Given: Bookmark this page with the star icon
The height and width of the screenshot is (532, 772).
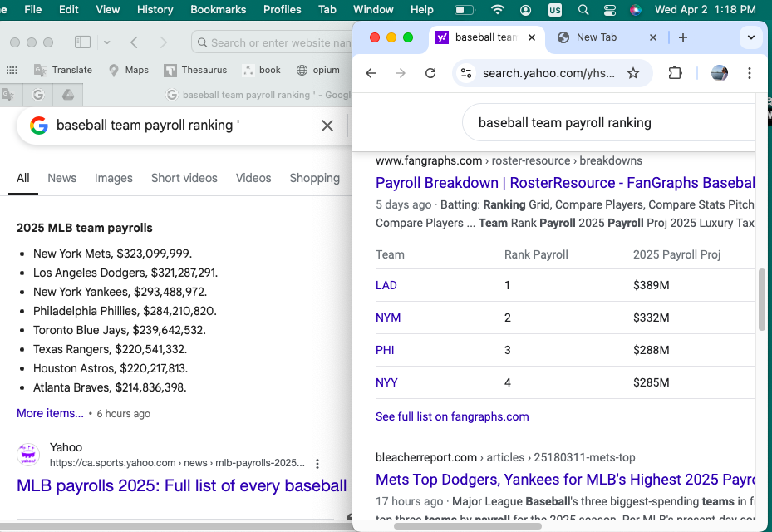Looking at the screenshot, I should click(633, 73).
